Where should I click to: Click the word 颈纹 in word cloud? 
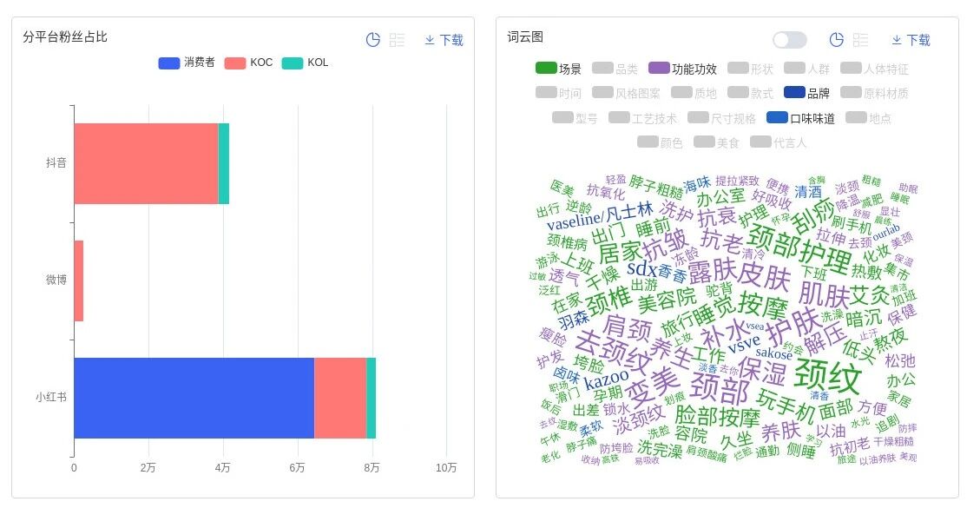pyautogui.click(x=827, y=377)
